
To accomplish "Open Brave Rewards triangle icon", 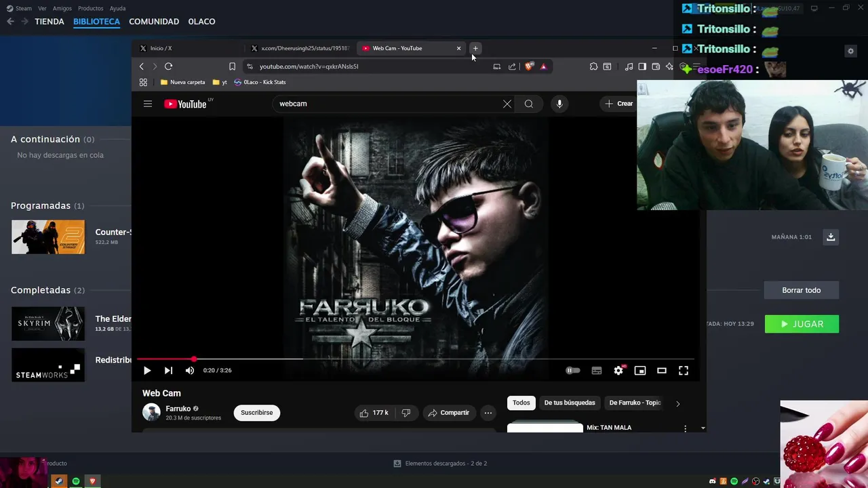I will [x=543, y=66].
